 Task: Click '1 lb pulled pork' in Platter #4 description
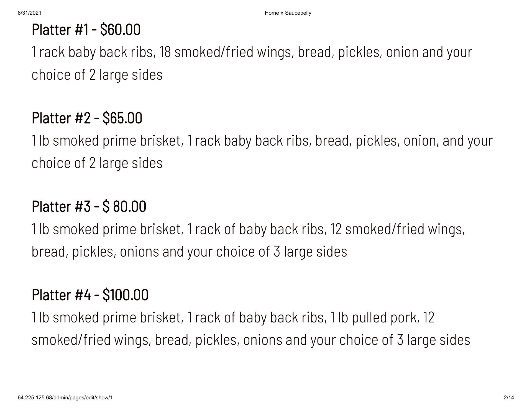click(374, 317)
